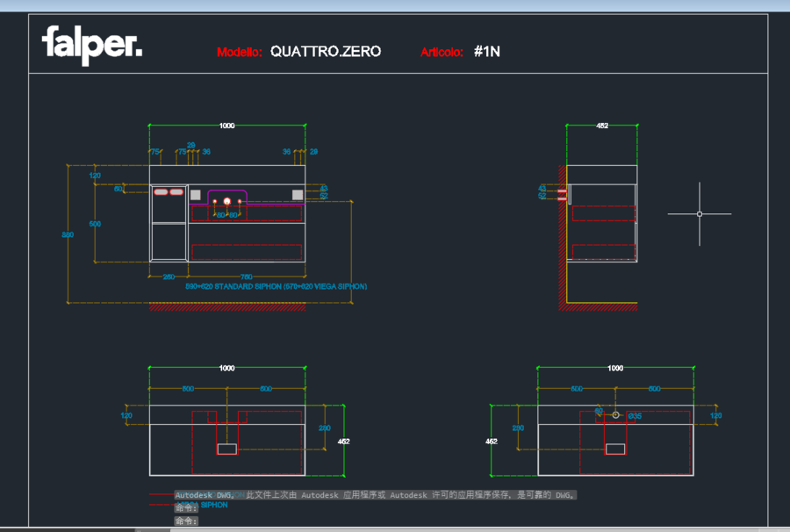Select the large center drain circle in front elevation
790x532 pixels.
[x=227, y=202]
